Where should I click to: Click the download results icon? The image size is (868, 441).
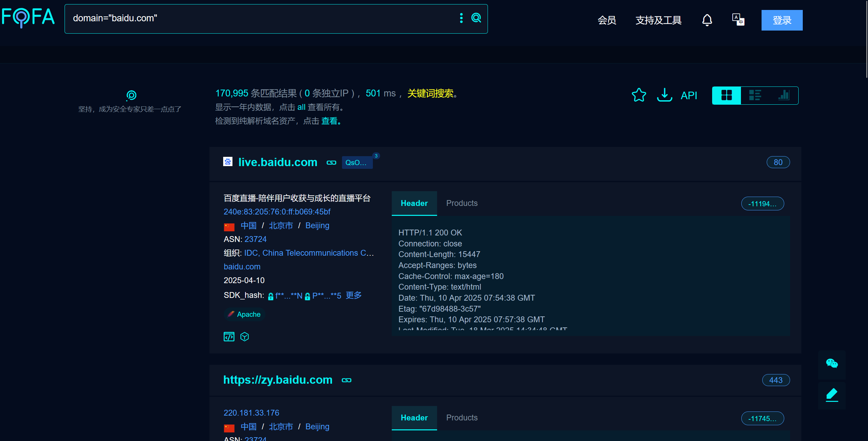(664, 95)
